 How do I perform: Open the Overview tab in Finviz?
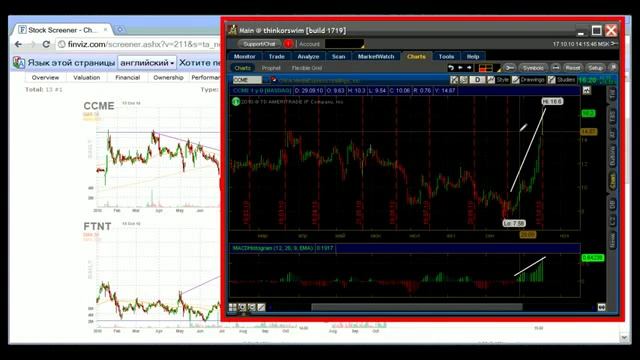click(45, 78)
